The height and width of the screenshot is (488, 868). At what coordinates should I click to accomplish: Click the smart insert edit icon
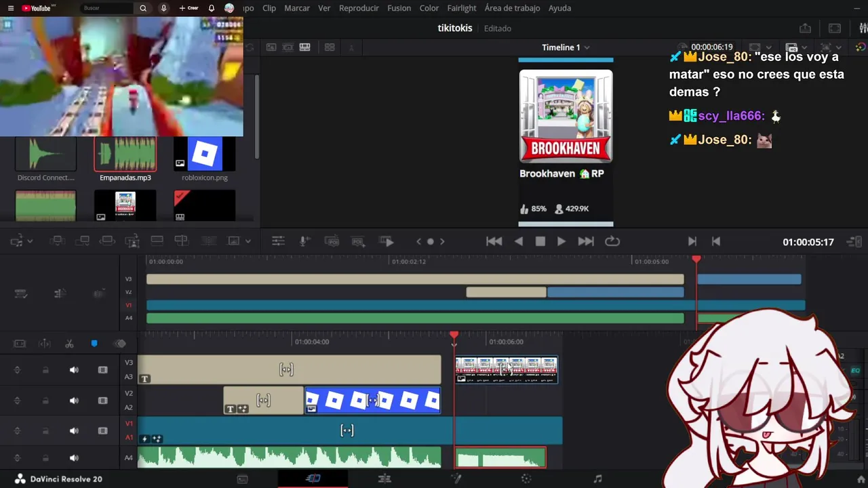(x=58, y=241)
